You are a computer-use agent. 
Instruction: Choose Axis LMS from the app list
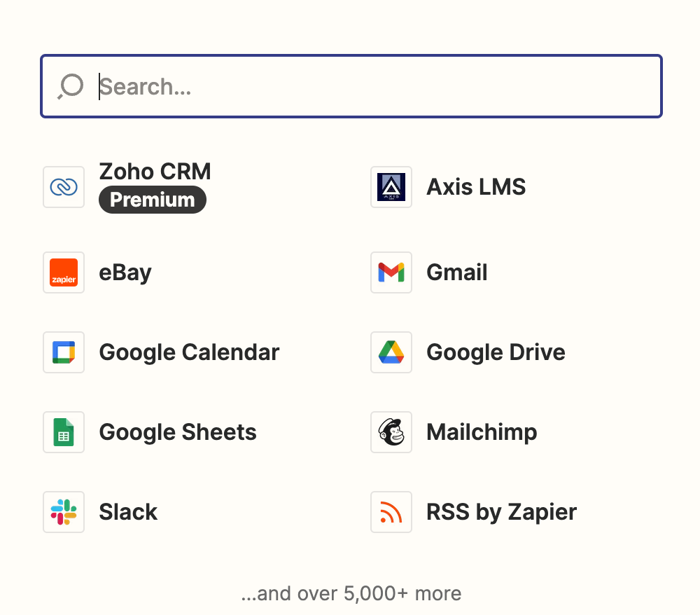pyautogui.click(x=476, y=187)
